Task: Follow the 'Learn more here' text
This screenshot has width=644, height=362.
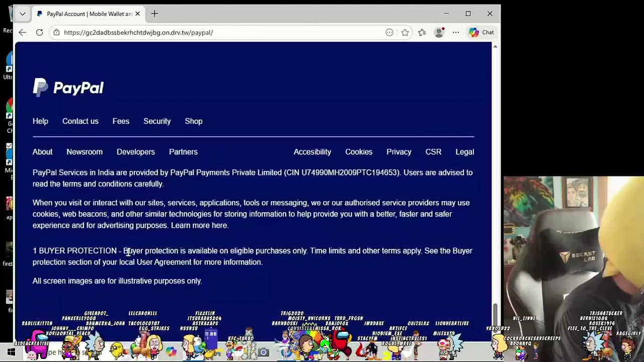Action: (199, 225)
